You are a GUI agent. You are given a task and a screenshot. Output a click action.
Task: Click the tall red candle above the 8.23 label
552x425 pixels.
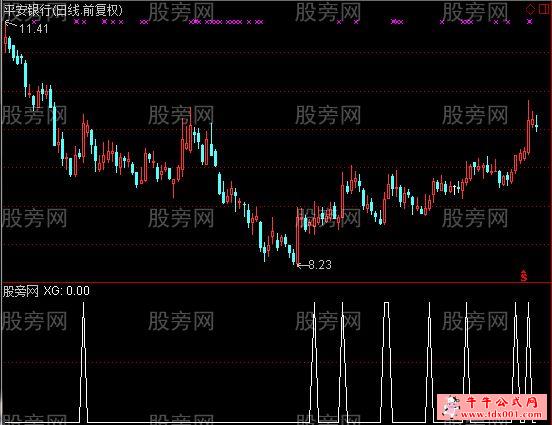coord(298,235)
